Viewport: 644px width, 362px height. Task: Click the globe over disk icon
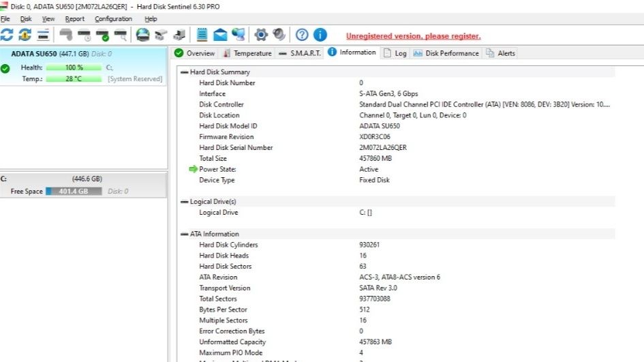pyautogui.click(x=142, y=35)
